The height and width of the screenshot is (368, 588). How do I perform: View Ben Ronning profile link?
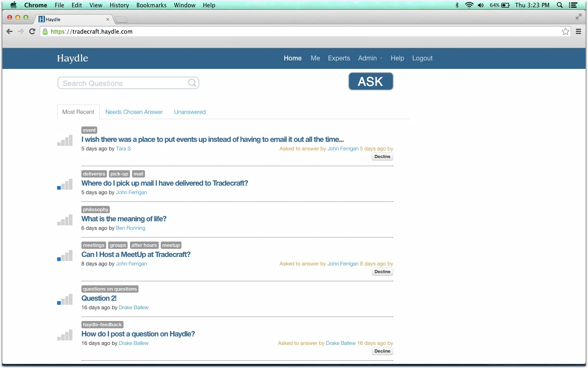tap(130, 228)
